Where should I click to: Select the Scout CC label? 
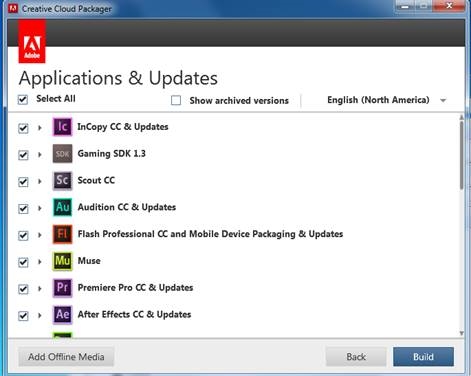tap(96, 180)
